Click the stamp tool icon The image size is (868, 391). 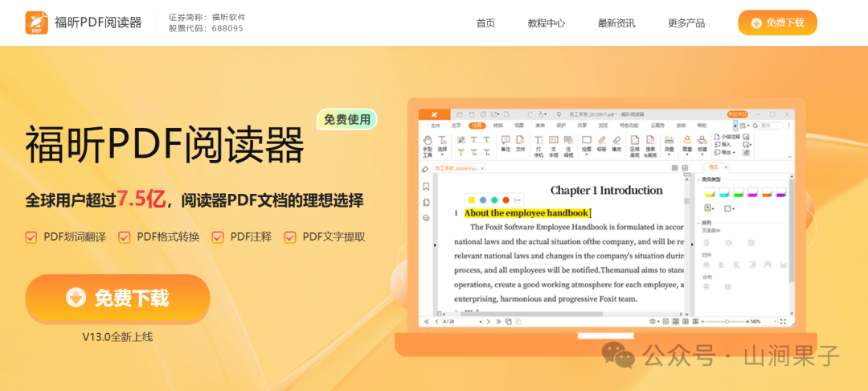pyautogui.click(x=687, y=140)
